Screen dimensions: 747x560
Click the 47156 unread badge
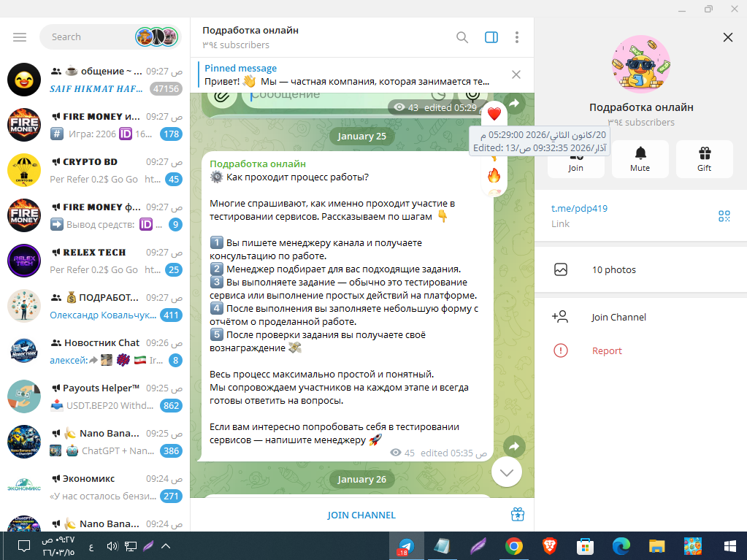[166, 88]
